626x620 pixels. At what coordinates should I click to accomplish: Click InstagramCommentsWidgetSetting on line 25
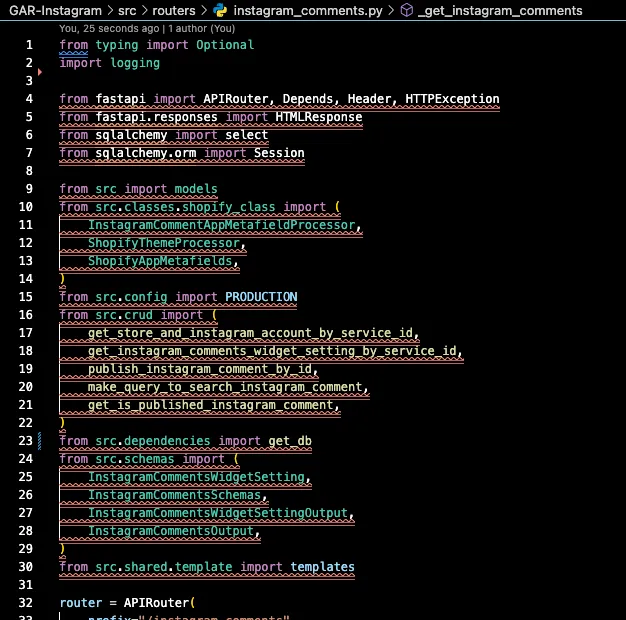click(x=196, y=477)
